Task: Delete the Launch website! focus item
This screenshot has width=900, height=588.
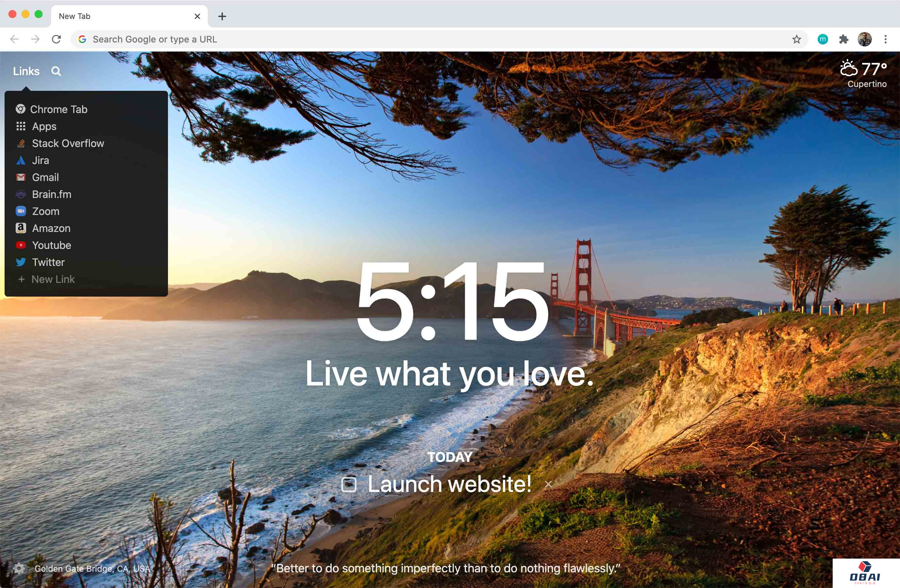Action: click(548, 484)
